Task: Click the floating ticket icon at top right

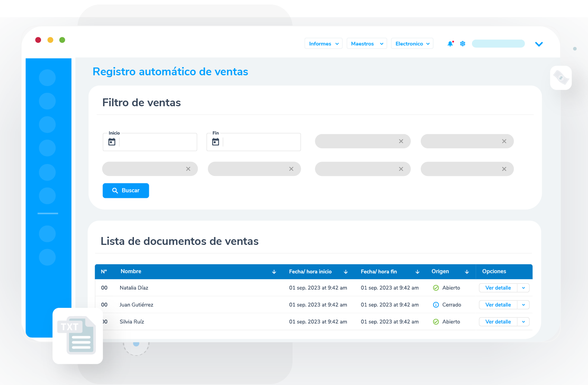Action: pos(561,78)
